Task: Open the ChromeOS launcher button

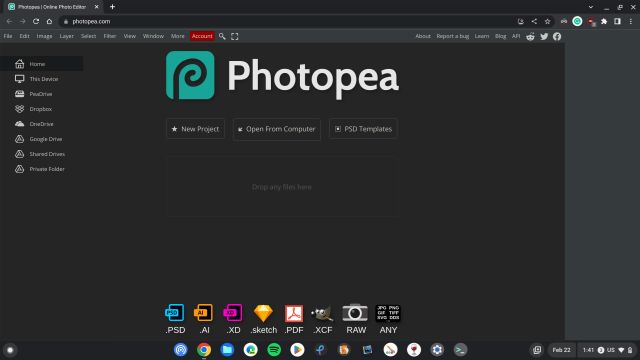Action: [x=10, y=350]
